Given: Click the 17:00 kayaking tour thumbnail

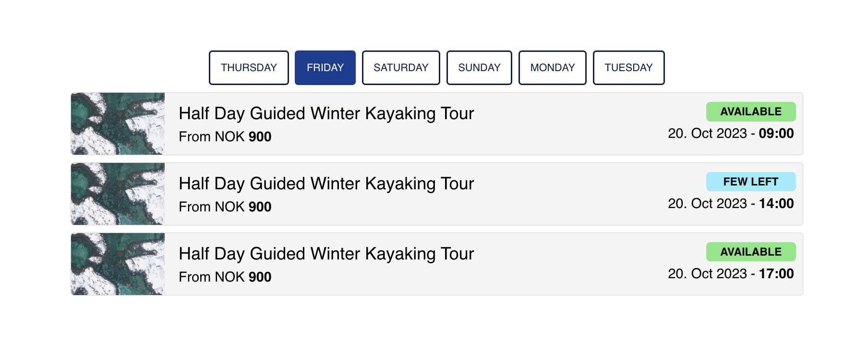Looking at the screenshot, I should click(x=118, y=264).
